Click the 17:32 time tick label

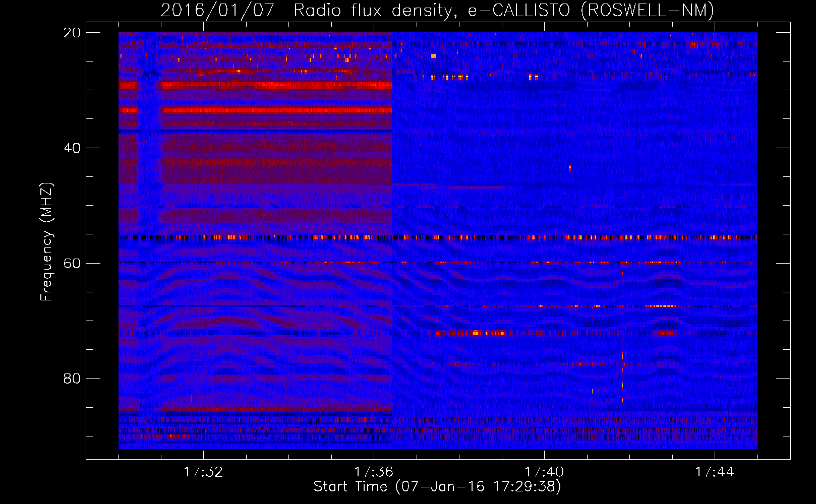(203, 472)
